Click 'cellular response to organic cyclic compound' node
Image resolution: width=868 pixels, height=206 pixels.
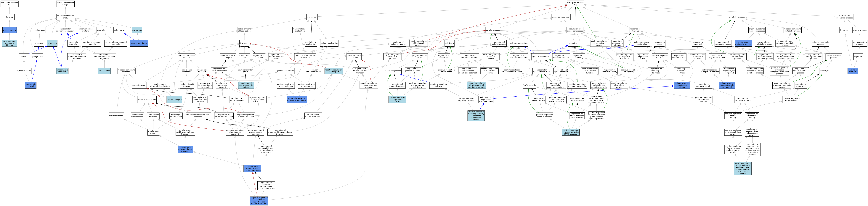click(727, 85)
